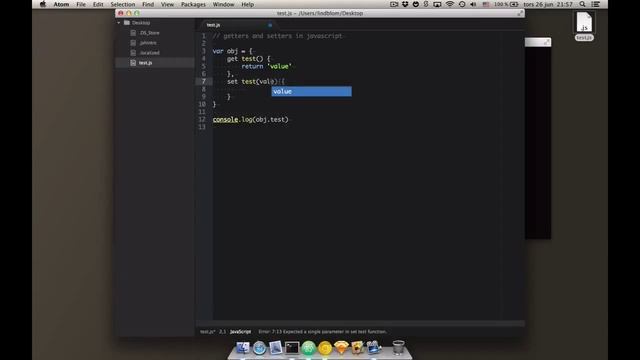Open the Help menu
640x360 pixels.
pyautogui.click(x=247, y=4)
